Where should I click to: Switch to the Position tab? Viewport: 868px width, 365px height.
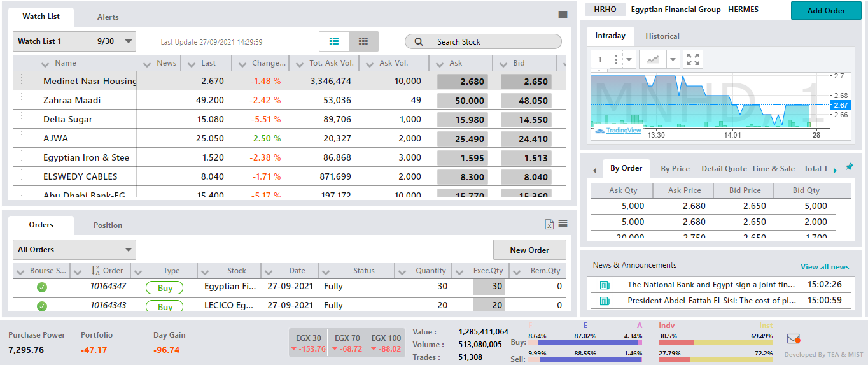coord(108,225)
